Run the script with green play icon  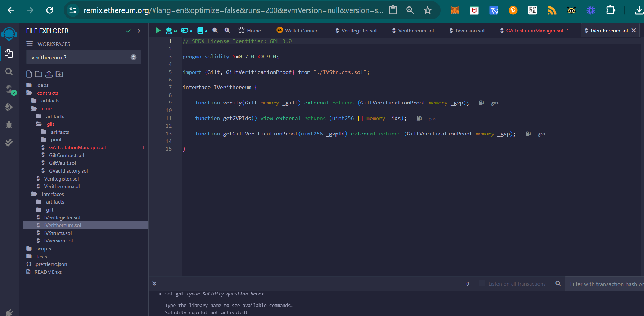tap(158, 31)
